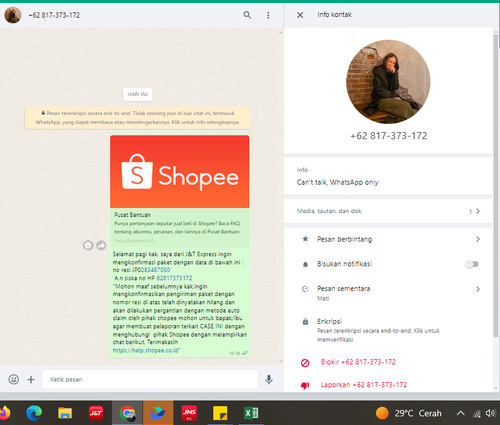Open Sticky Notes from taskbar
The width and height of the screenshot is (500, 425).
[x=220, y=413]
